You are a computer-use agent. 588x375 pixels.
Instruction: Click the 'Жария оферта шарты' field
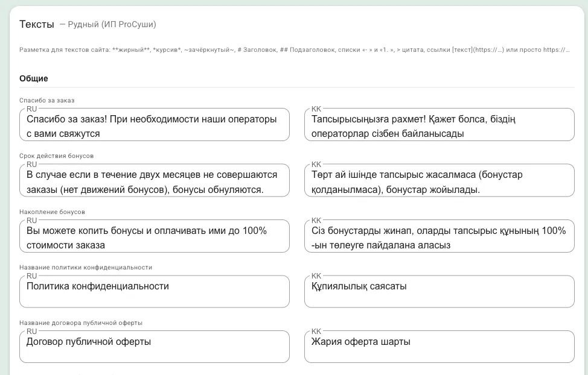click(439, 347)
